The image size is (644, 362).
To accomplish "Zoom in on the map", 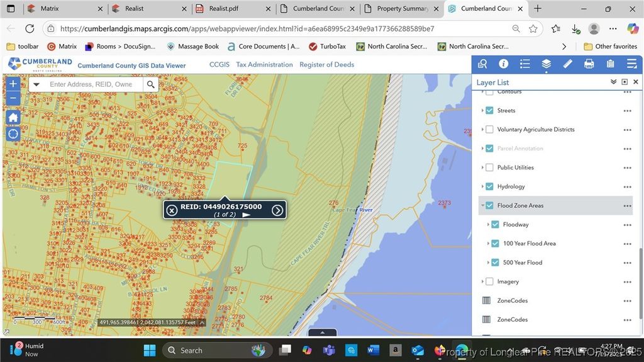I will [13, 84].
